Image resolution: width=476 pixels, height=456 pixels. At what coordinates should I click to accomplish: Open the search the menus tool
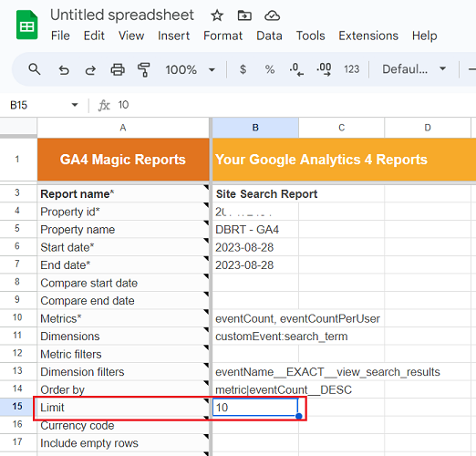35,69
